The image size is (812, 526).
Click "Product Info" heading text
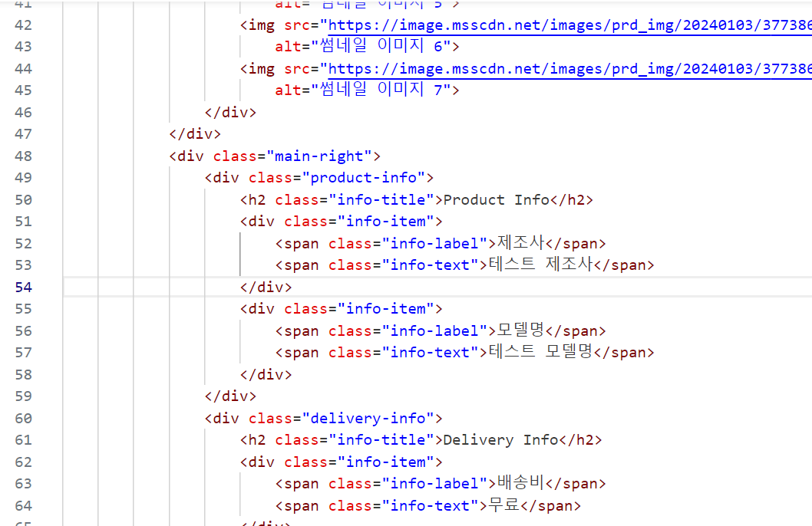click(496, 200)
